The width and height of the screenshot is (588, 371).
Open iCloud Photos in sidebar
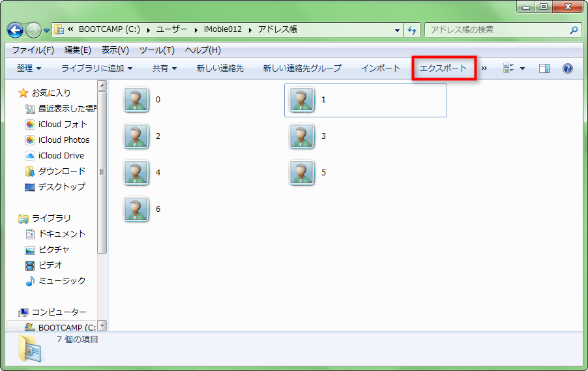click(x=57, y=140)
